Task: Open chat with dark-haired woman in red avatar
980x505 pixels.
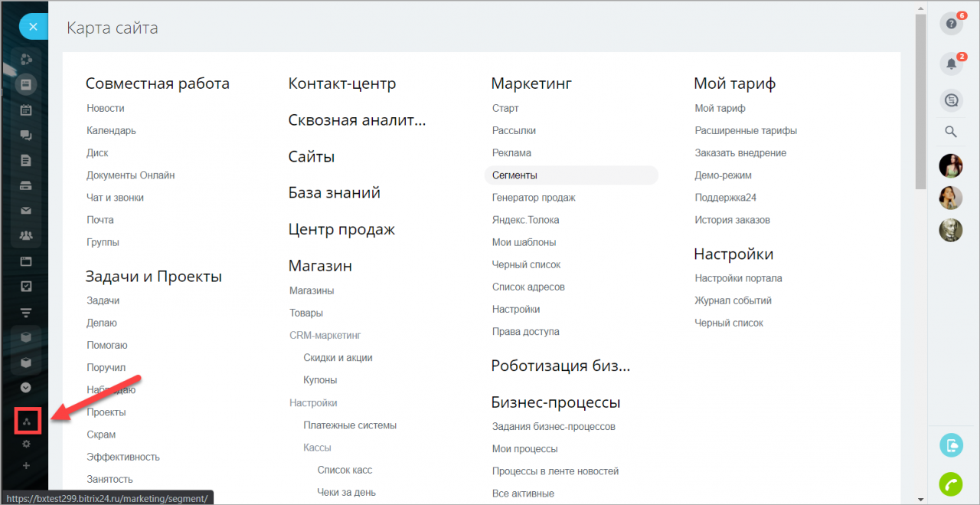Action: pos(951,165)
